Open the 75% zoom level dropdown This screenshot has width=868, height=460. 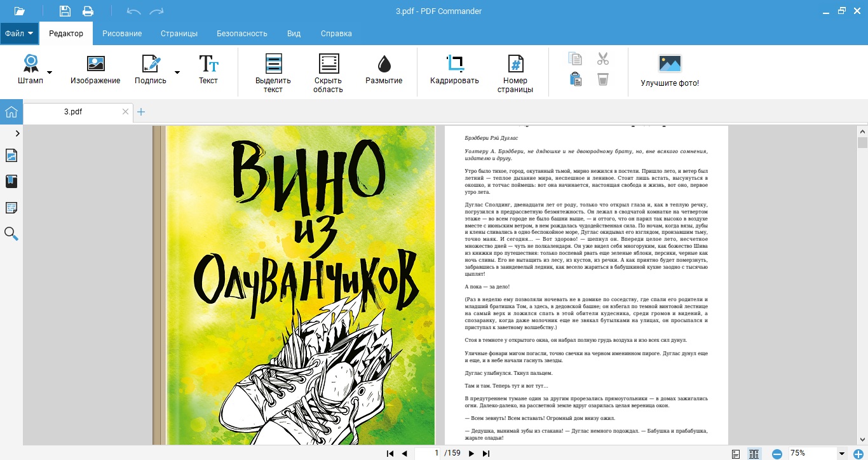point(842,454)
